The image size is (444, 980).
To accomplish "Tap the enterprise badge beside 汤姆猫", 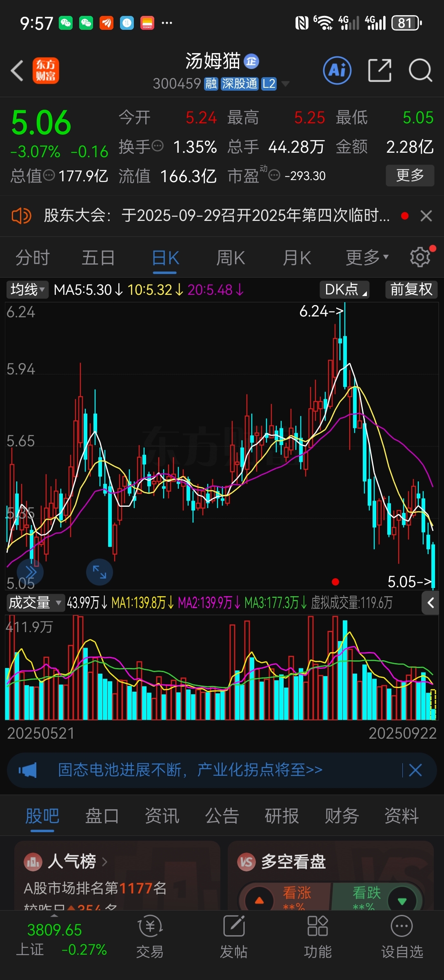I will pyautogui.click(x=251, y=61).
